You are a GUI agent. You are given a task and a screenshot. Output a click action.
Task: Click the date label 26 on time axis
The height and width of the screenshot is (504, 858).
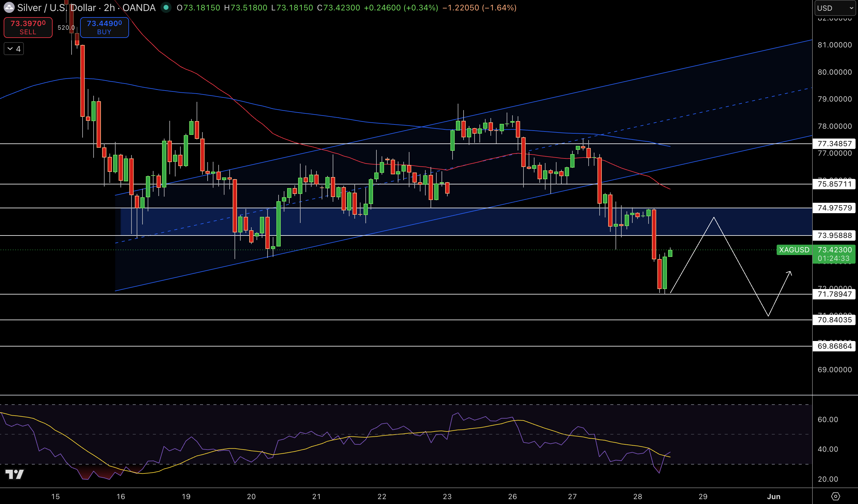(512, 497)
